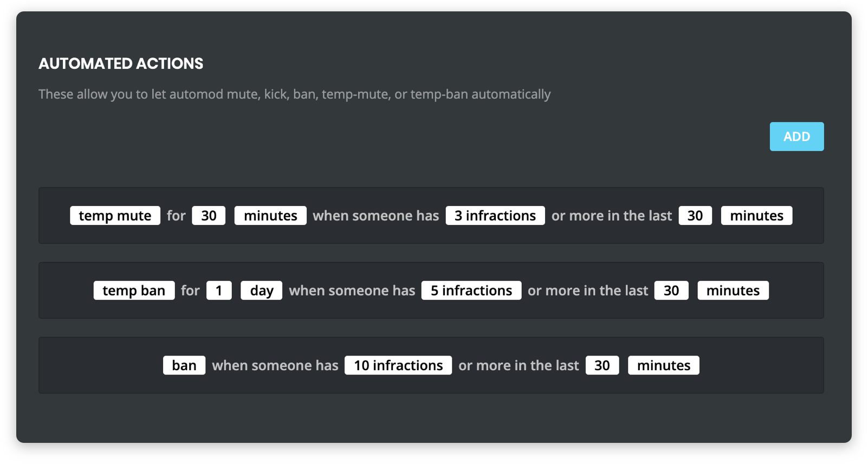This screenshot has height=464, width=868.
Task: Select the 3 infractions threshold field
Action: [x=495, y=216]
